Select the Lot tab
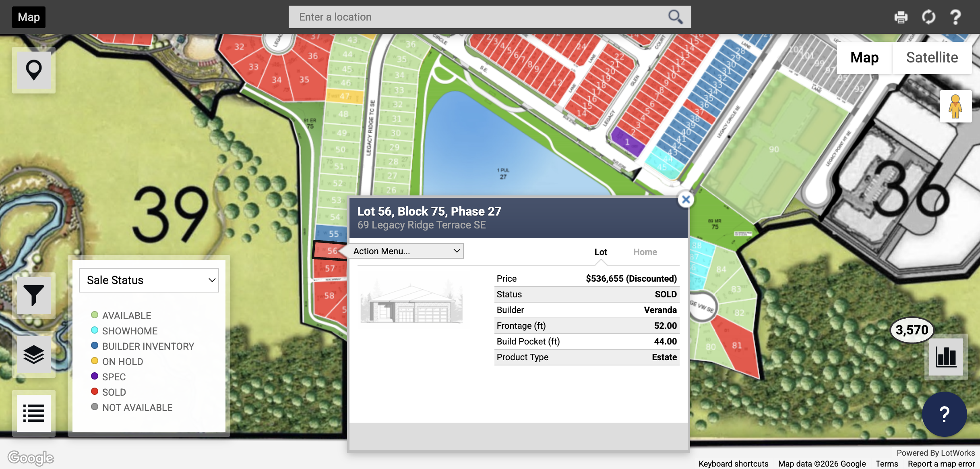This screenshot has height=469, width=980. click(x=601, y=252)
